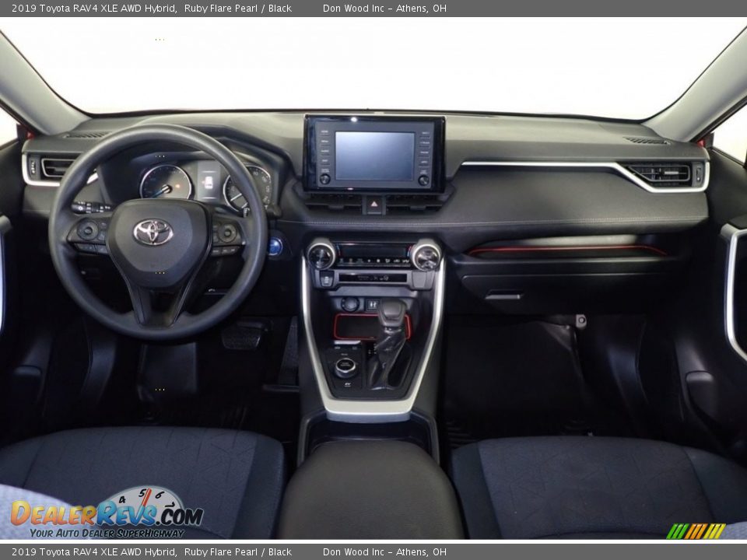Click the DealerRevs.com logo watermark
This screenshot has height=560, width=747.
(107, 513)
